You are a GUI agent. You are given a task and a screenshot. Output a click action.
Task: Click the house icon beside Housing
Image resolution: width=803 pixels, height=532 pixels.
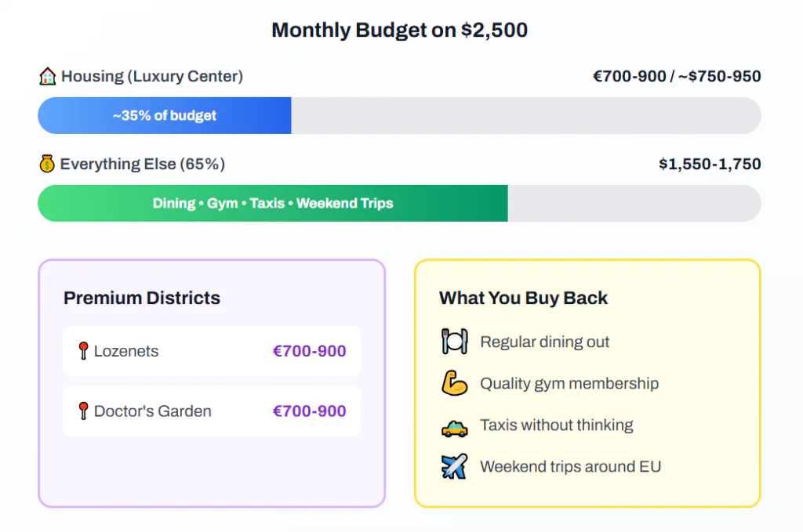pyautogui.click(x=48, y=77)
